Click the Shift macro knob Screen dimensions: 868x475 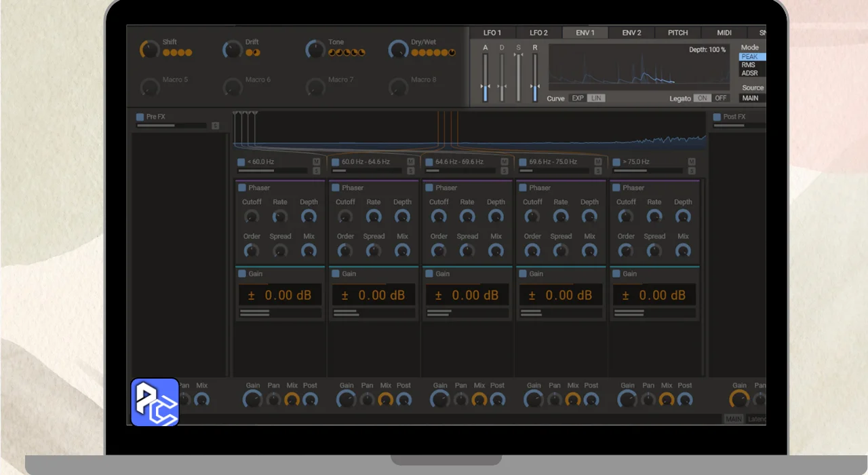pyautogui.click(x=149, y=50)
